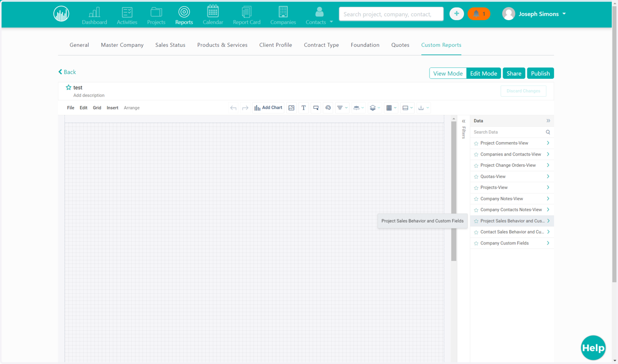Star Project Comments-View data source
The height and width of the screenshot is (364, 618).
point(476,144)
